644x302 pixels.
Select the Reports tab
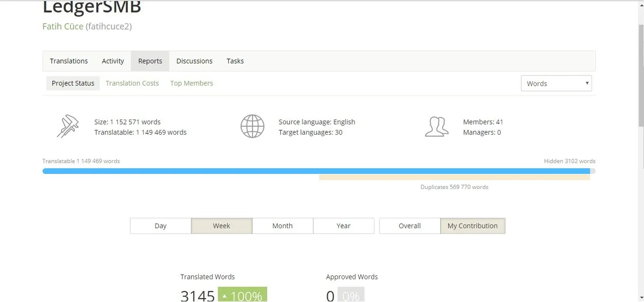150,61
